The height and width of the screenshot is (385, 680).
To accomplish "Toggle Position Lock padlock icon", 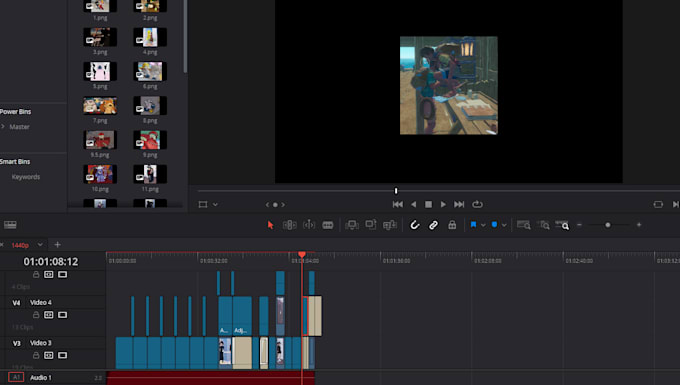I will click(x=452, y=225).
